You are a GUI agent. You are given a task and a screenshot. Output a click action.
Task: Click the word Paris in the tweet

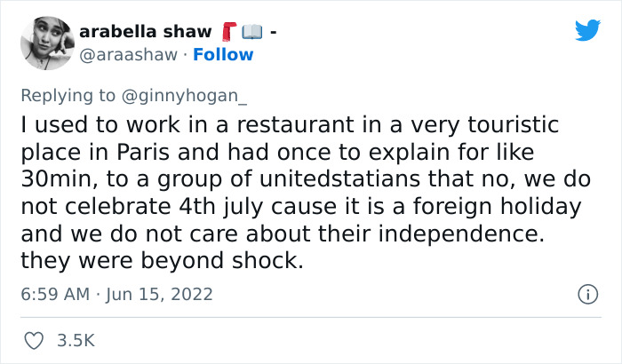click(143, 153)
